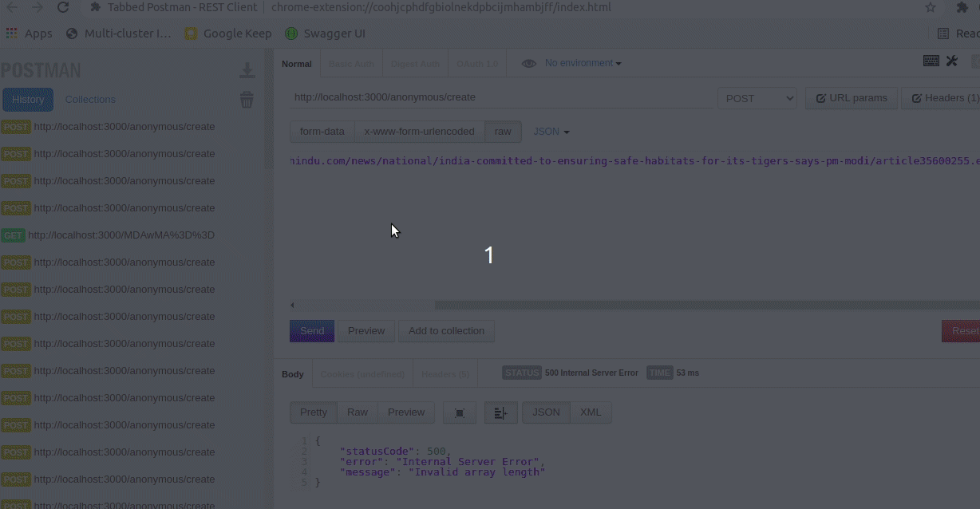
Task: Click the Headers (1) button
Action: point(941,98)
